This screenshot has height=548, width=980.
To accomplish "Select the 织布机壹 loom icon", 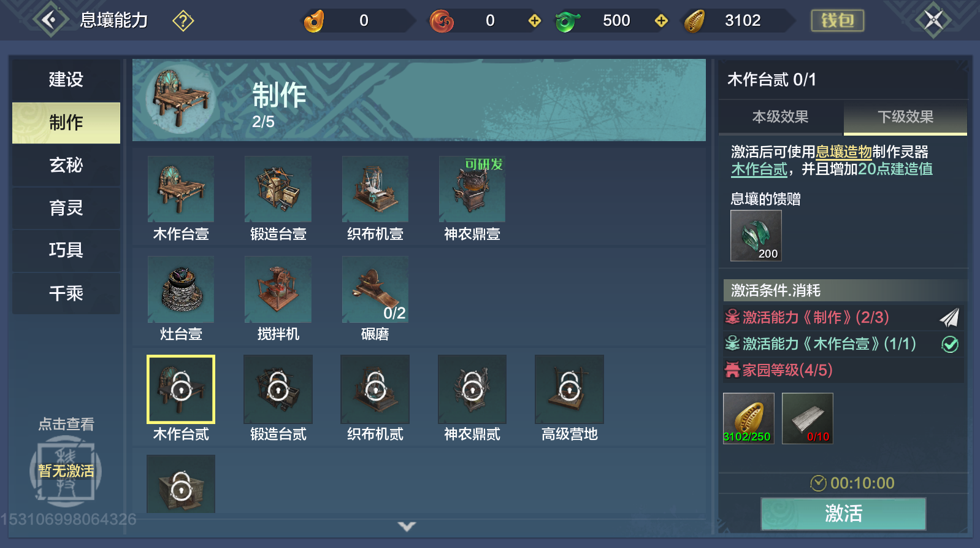I will pos(375,189).
